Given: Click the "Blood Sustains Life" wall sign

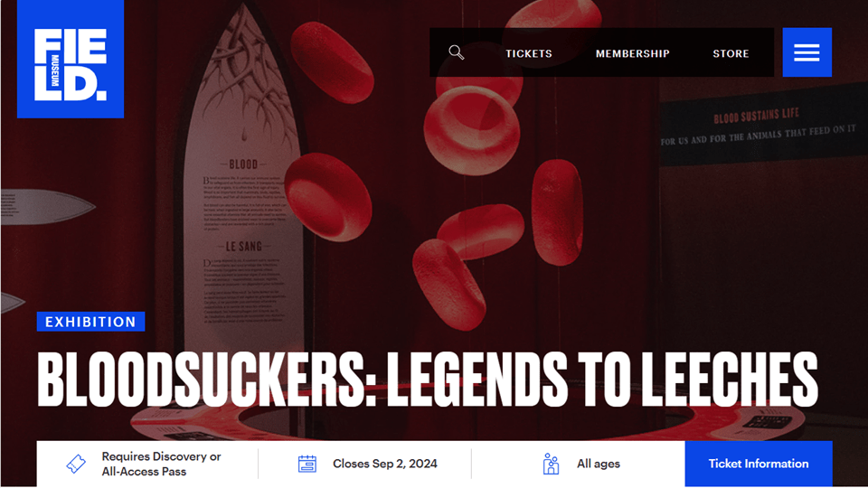Looking at the screenshot, I should (x=759, y=128).
